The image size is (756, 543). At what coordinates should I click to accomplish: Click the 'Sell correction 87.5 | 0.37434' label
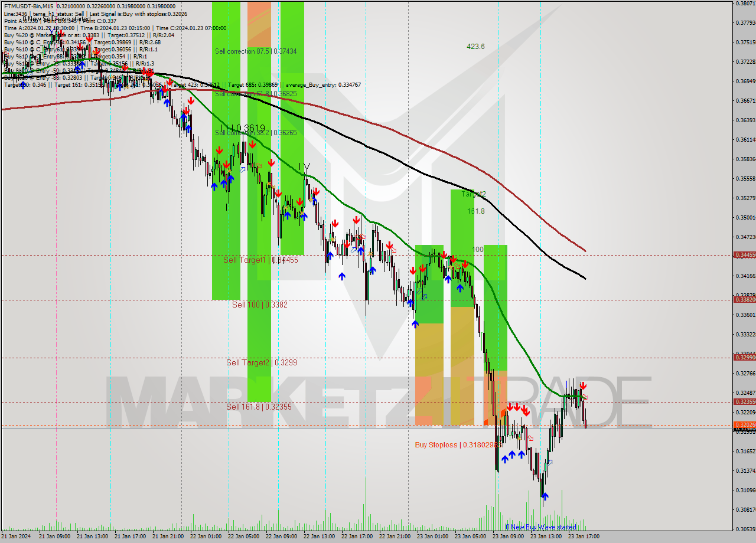coord(256,51)
